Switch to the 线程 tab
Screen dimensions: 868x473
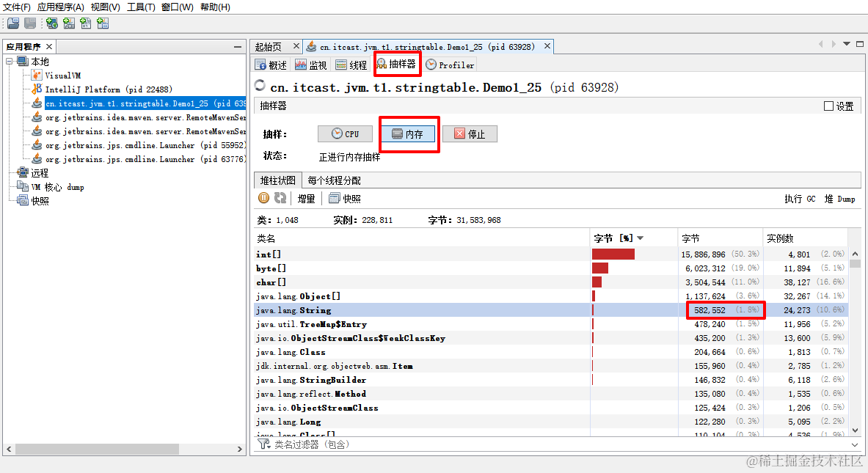coord(351,65)
